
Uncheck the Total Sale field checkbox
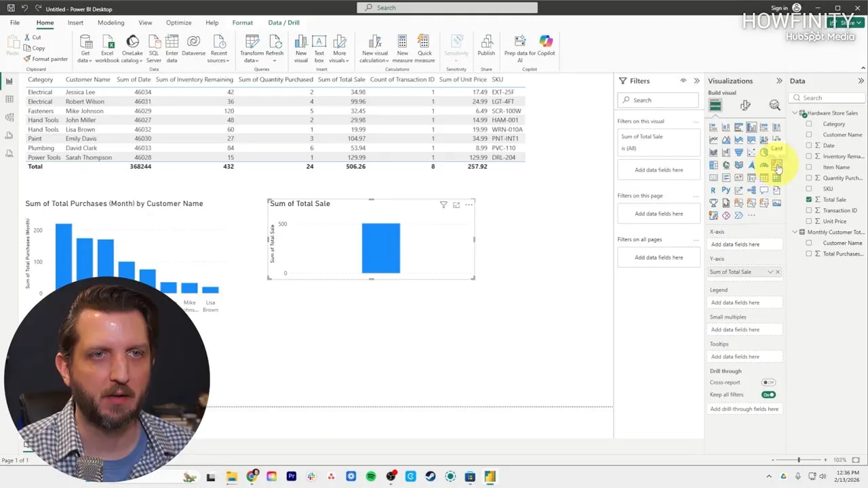point(808,199)
